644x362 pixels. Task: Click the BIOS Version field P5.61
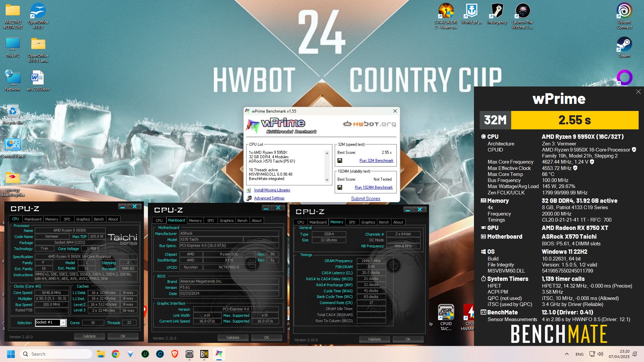[x=229, y=287]
